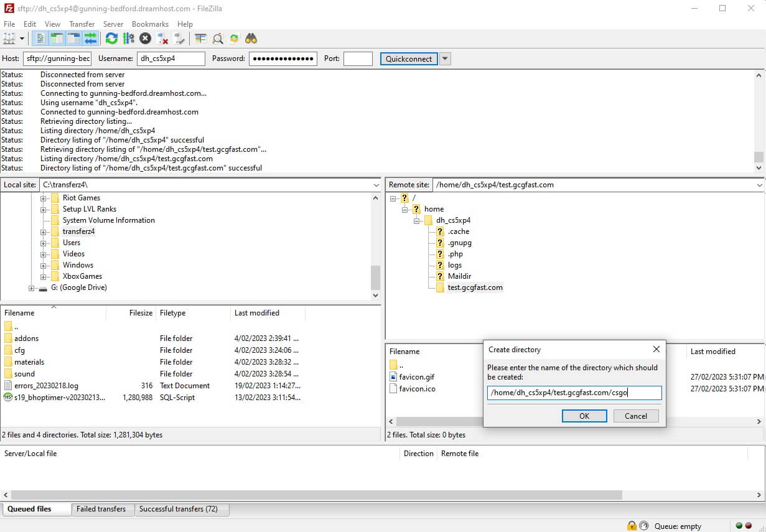Screen dimensions: 766x532
Task: Toggle processing of the transfer queue
Action: [x=128, y=39]
